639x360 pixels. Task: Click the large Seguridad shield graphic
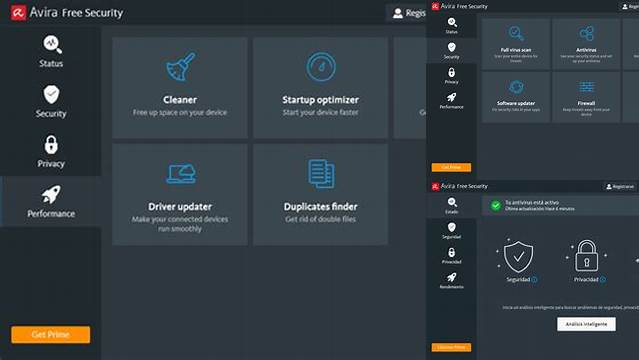coord(518,257)
